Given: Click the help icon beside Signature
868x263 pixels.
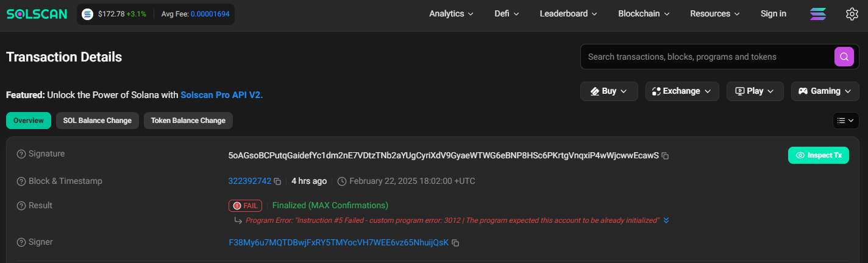Looking at the screenshot, I should tap(21, 154).
